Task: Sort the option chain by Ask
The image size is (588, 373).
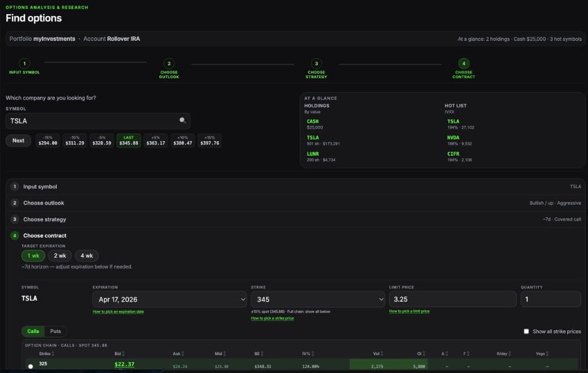Action: pyautogui.click(x=178, y=353)
